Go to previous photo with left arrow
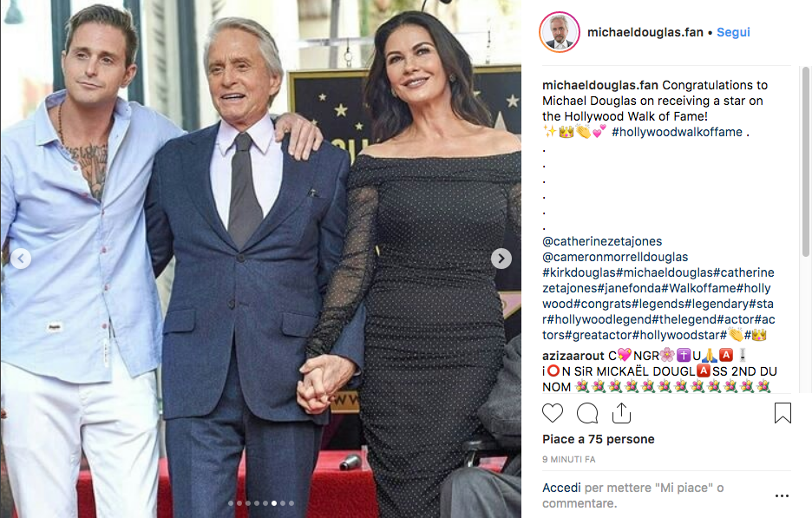812x518 pixels. click(21, 258)
